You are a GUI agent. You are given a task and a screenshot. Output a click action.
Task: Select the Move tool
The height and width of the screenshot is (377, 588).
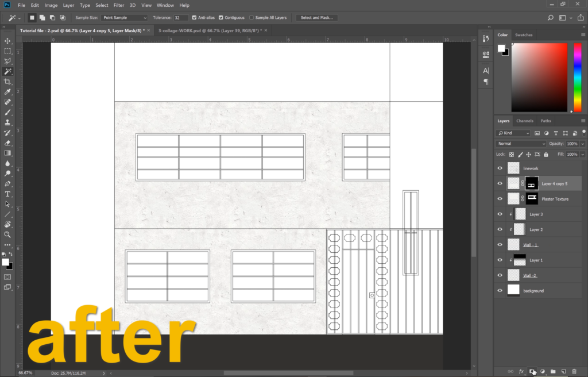pyautogui.click(x=7, y=41)
